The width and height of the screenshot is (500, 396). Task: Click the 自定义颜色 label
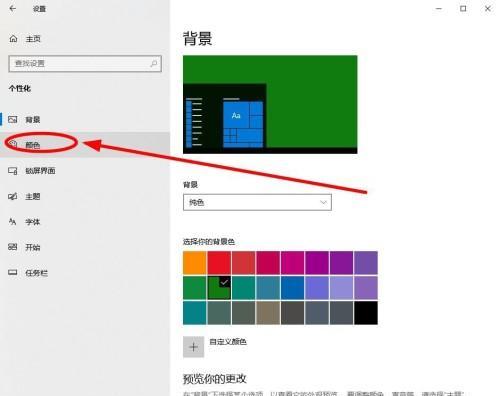coord(228,342)
